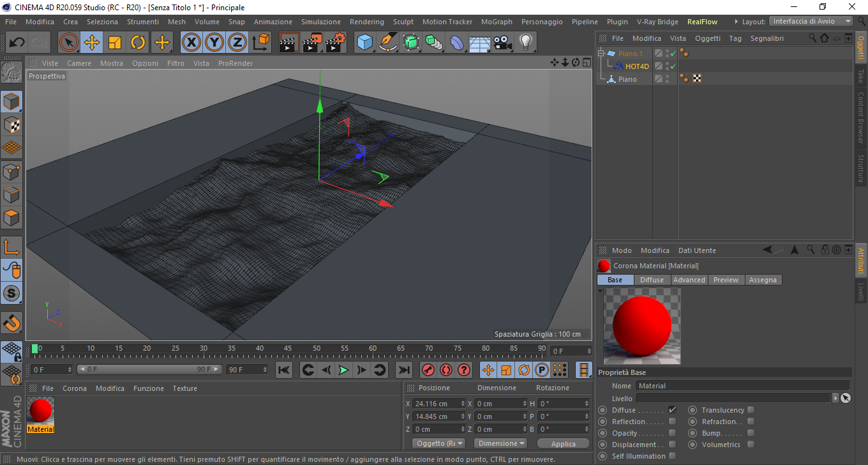This screenshot has height=465, width=868.
Task: Open the viewport Filtro menu
Action: point(176,63)
